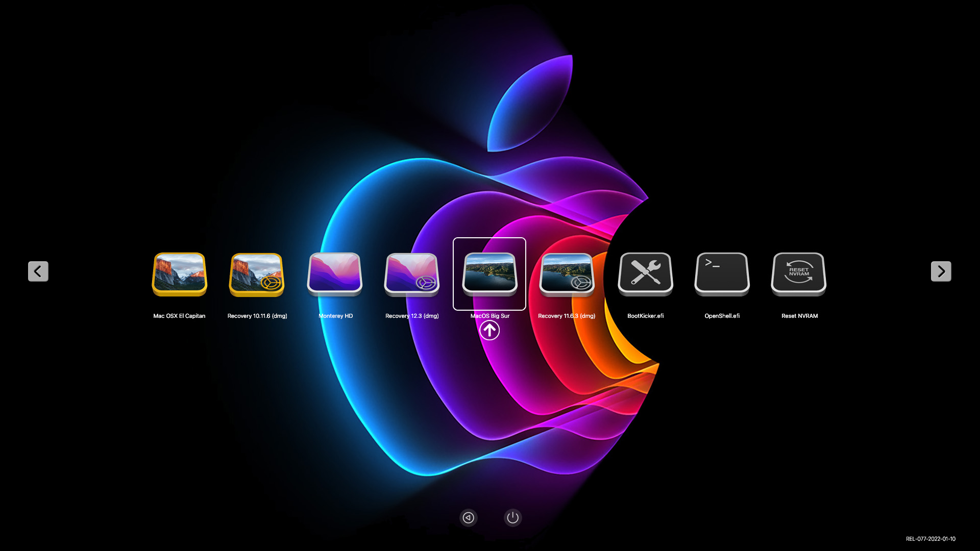Screen dimensions: 980x551
Task: Click the "MacOS Big Sur" label text
Action: click(490, 316)
